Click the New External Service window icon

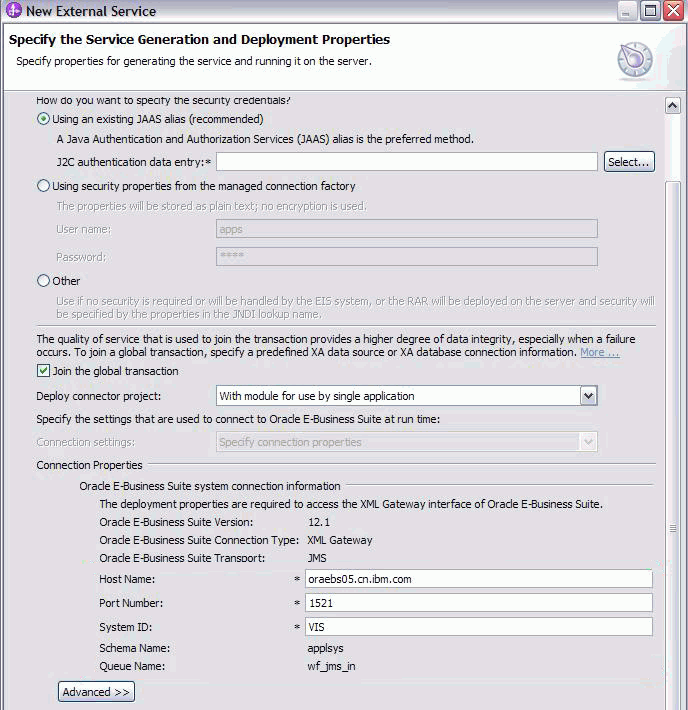click(x=13, y=10)
